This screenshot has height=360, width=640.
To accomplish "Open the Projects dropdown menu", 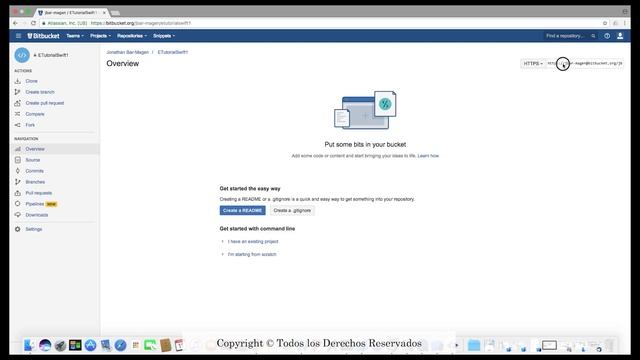I will coord(100,36).
